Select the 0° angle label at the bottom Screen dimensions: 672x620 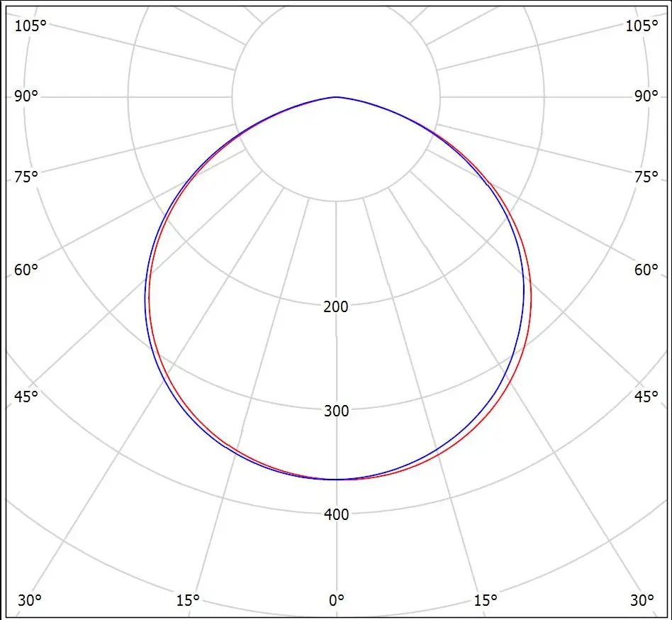point(337,600)
